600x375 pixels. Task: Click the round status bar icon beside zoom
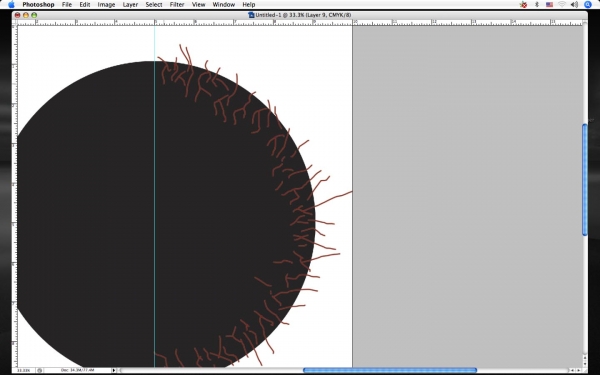(x=39, y=370)
